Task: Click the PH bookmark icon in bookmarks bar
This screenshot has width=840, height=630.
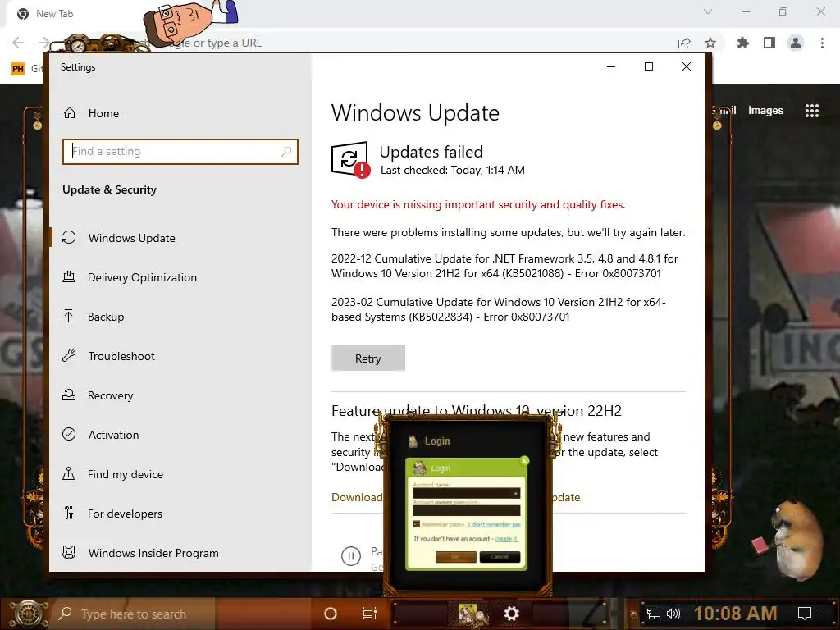Action: click(x=18, y=69)
